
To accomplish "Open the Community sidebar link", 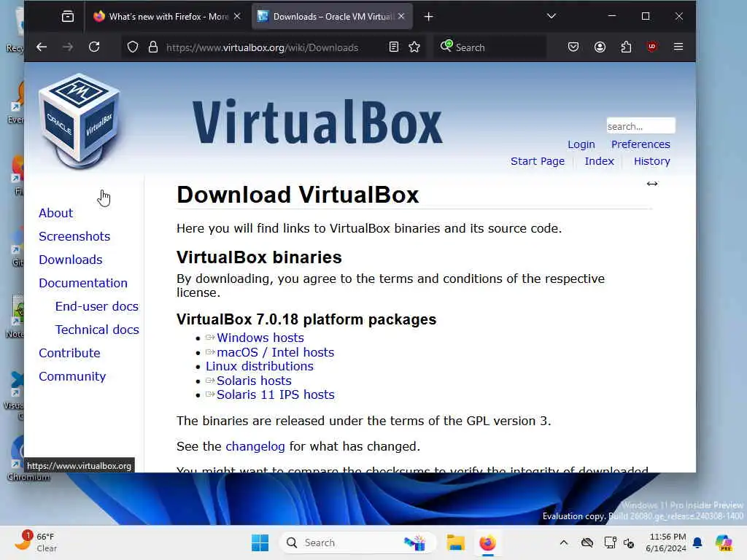I will [72, 377].
